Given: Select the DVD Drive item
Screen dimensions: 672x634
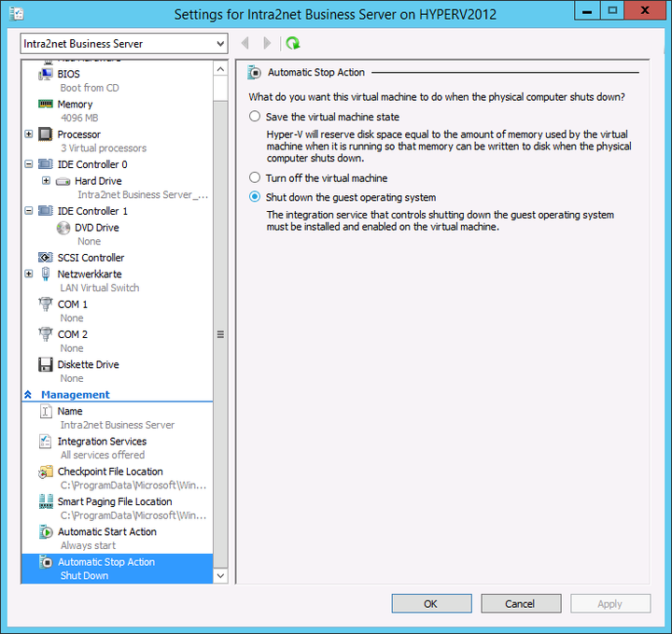Looking at the screenshot, I should (x=97, y=228).
